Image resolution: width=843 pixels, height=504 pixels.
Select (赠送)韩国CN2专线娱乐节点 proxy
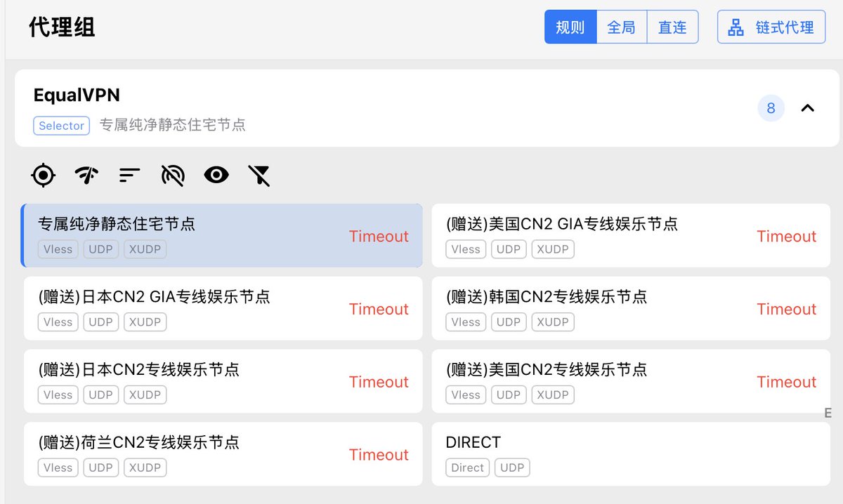coord(631,308)
